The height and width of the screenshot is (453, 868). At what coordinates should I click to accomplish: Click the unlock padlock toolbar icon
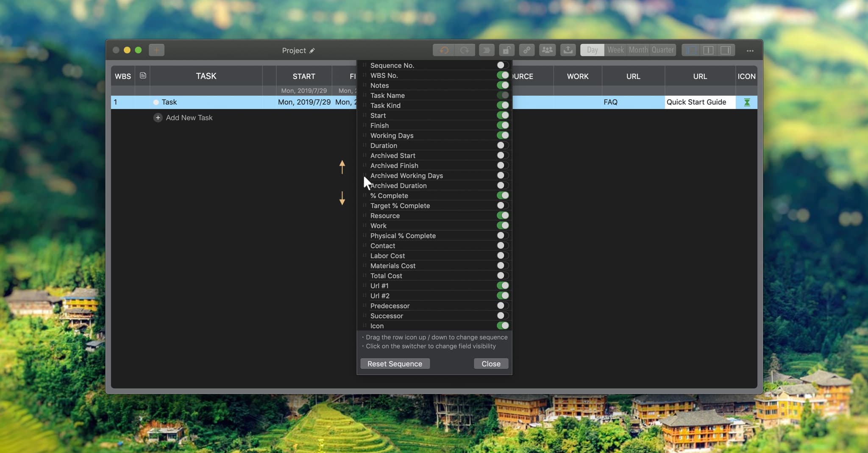tap(506, 50)
